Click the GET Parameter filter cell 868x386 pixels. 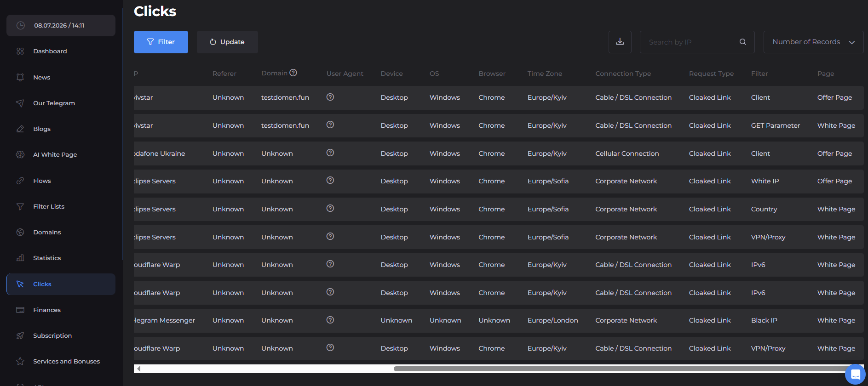coord(775,125)
